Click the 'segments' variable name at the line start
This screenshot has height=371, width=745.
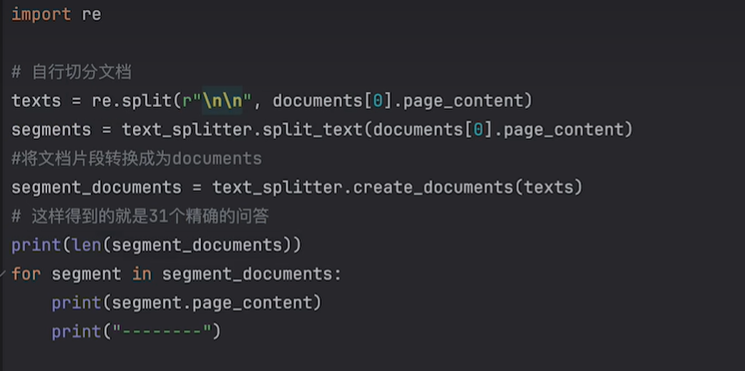(x=51, y=130)
